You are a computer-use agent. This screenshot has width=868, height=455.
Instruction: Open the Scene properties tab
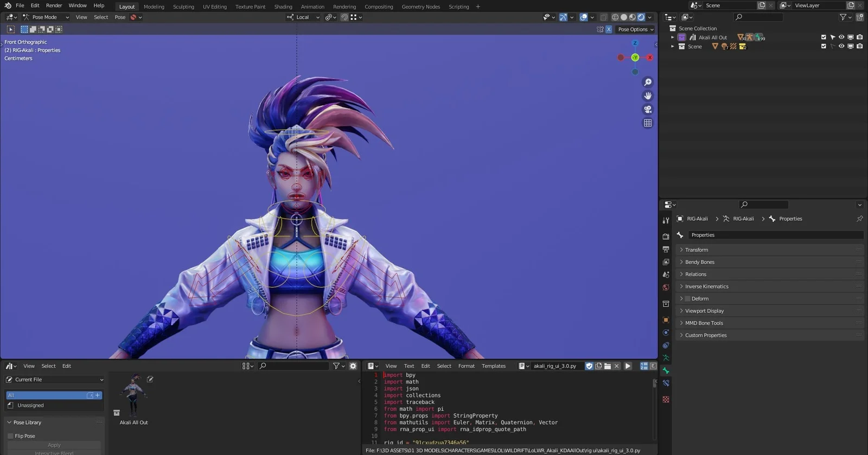(666, 275)
